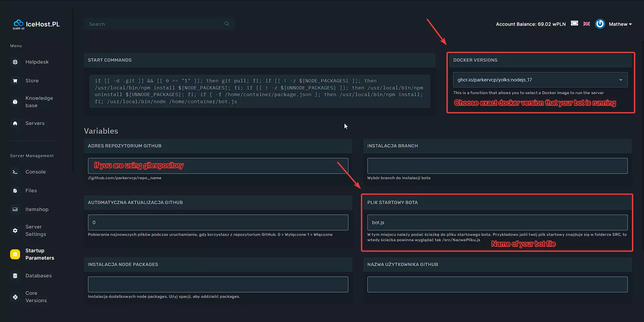Open the Files manager page
This screenshot has height=322, width=644.
(31, 191)
